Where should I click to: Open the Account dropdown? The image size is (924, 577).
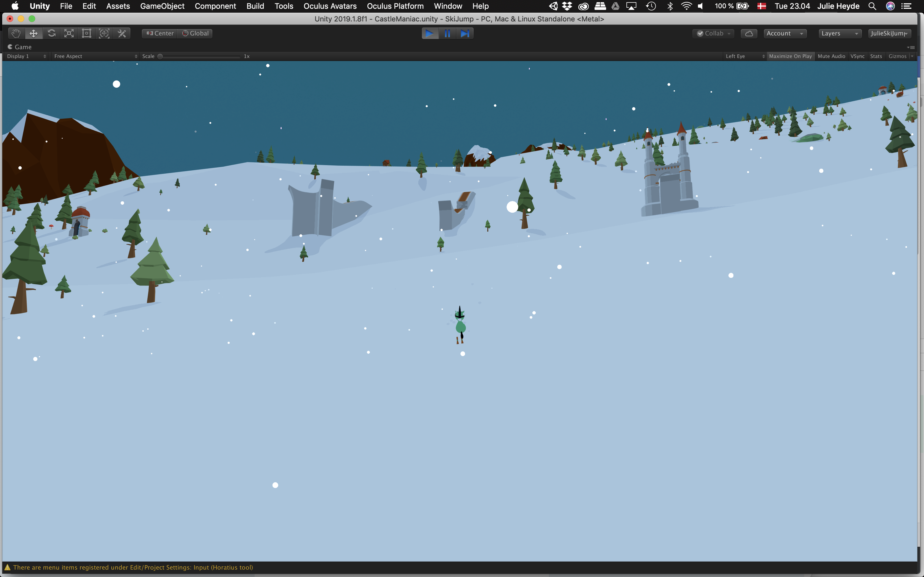point(785,34)
